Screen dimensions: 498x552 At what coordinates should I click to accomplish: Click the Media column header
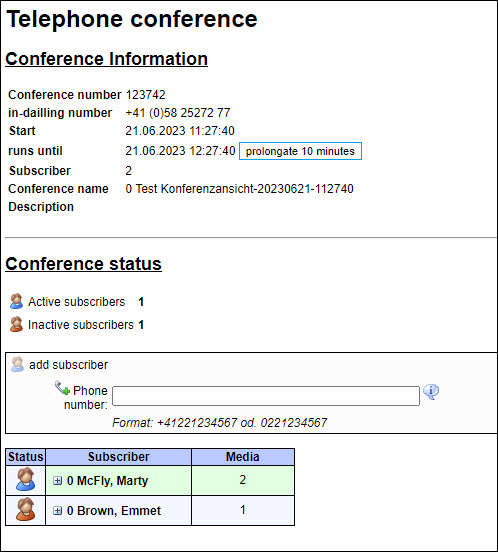click(x=243, y=457)
